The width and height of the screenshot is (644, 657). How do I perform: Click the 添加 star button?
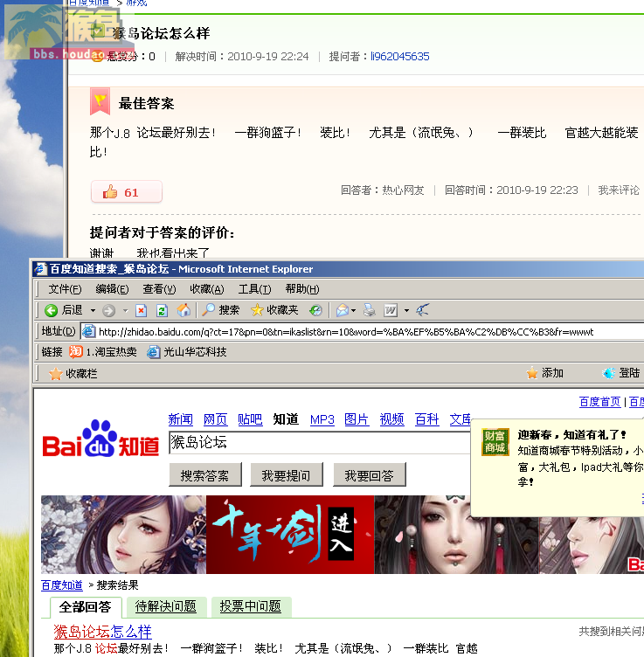coord(544,372)
